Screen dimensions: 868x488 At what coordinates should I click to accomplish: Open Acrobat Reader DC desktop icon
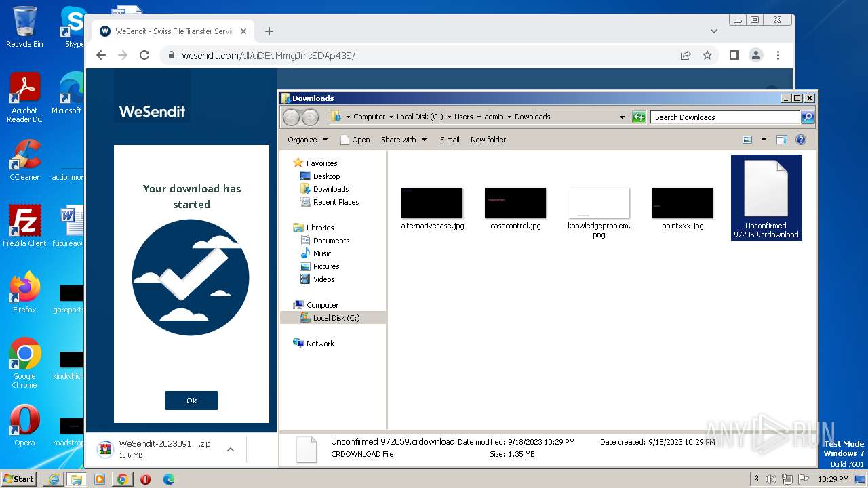click(24, 98)
